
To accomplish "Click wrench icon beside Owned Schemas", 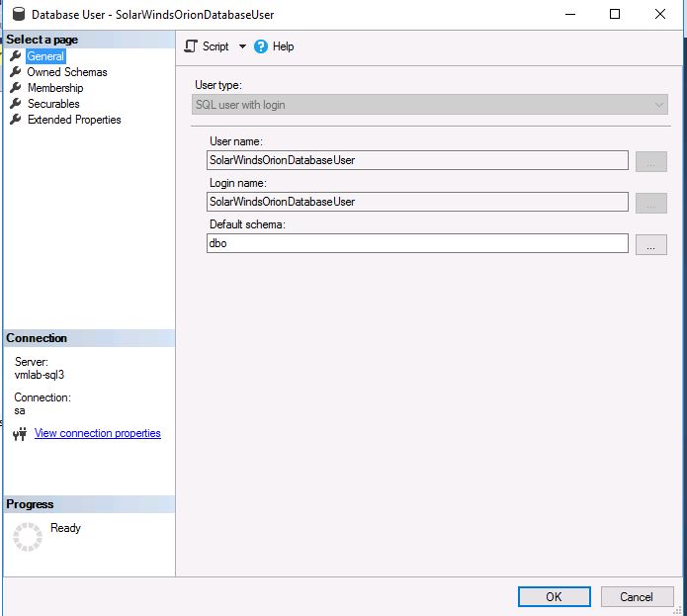I will pyautogui.click(x=16, y=71).
